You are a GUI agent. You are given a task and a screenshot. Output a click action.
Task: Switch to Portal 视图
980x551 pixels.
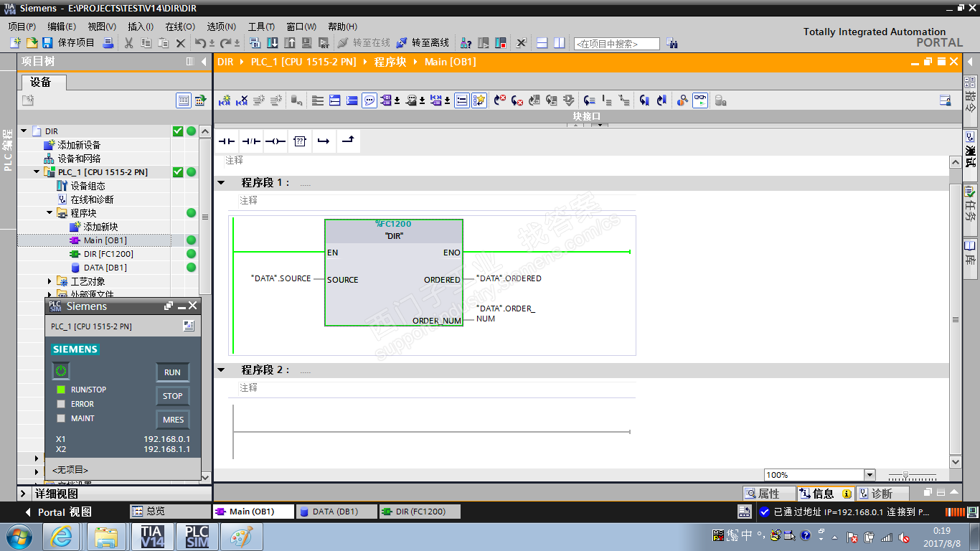coord(58,512)
